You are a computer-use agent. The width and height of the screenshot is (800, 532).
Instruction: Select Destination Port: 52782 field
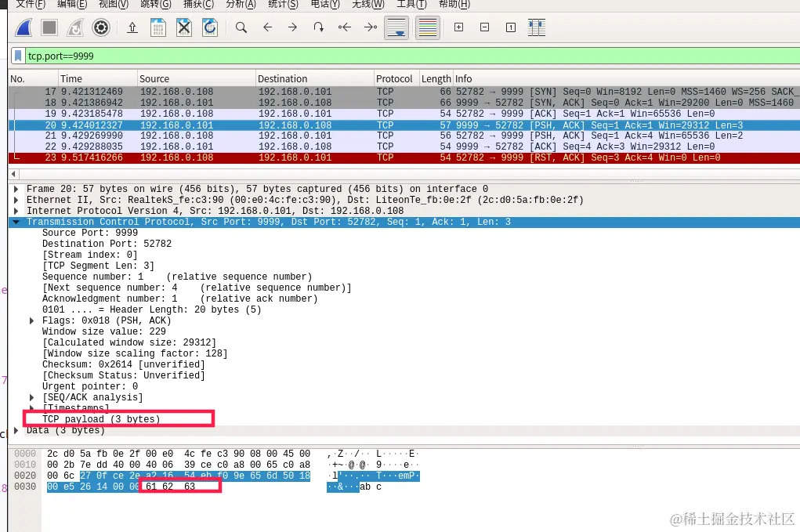point(107,244)
